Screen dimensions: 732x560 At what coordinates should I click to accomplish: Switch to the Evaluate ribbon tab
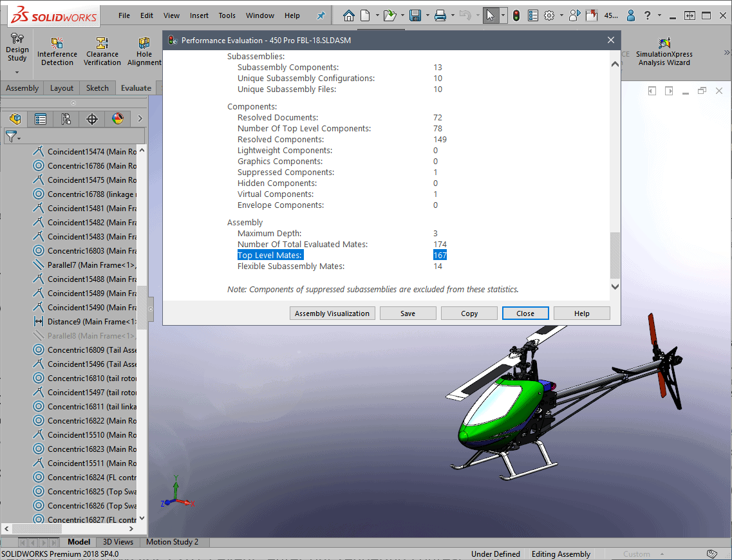[x=136, y=88]
